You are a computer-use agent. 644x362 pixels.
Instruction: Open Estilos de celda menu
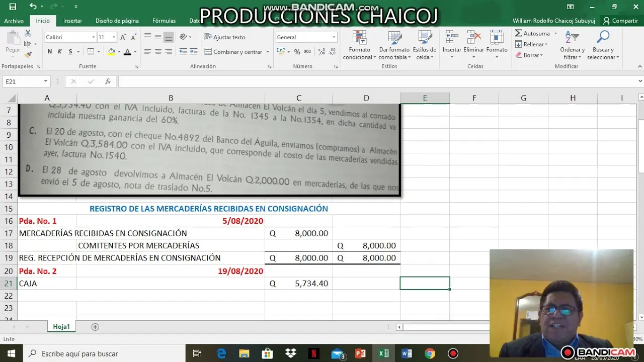pyautogui.click(x=425, y=45)
